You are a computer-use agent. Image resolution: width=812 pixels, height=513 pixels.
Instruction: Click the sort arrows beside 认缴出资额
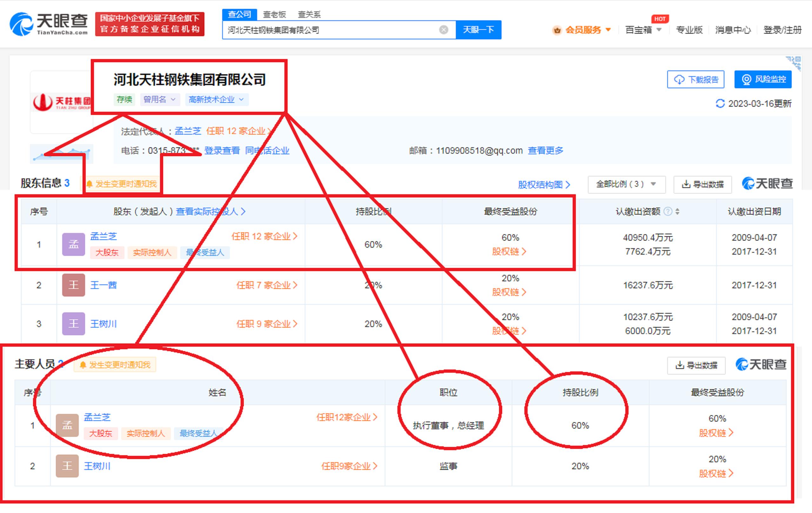[677, 211]
